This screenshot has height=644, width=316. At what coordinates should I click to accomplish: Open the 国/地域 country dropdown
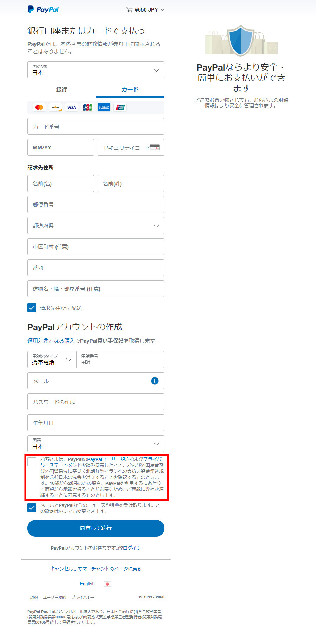(x=96, y=70)
